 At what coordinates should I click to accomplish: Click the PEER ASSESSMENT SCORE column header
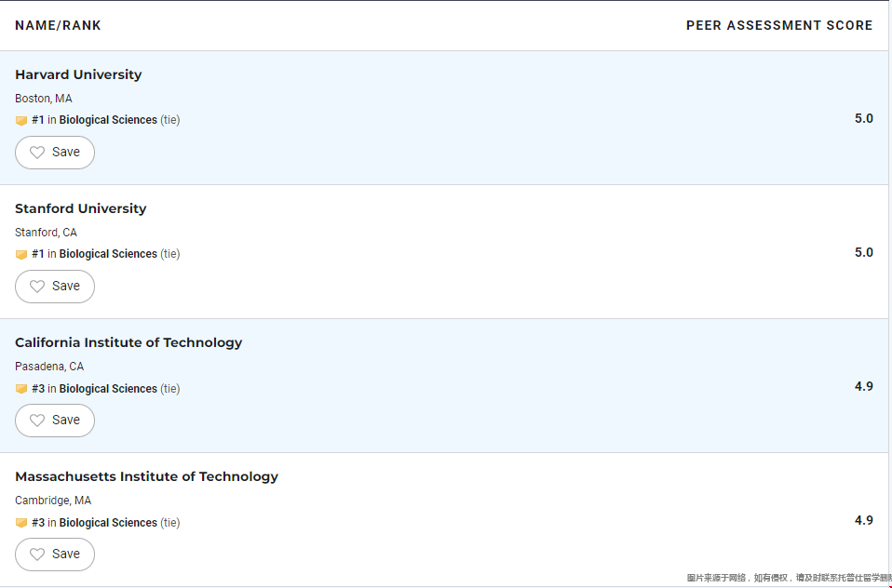point(779,26)
